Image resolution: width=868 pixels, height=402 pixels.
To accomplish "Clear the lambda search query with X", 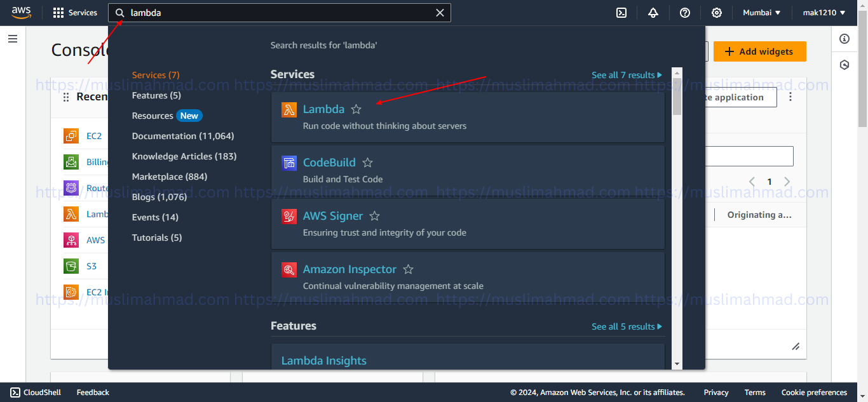I will point(440,12).
